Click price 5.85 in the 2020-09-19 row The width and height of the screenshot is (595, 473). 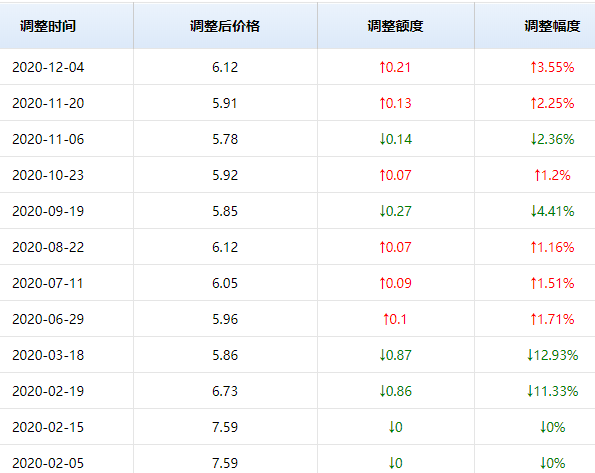point(225,211)
